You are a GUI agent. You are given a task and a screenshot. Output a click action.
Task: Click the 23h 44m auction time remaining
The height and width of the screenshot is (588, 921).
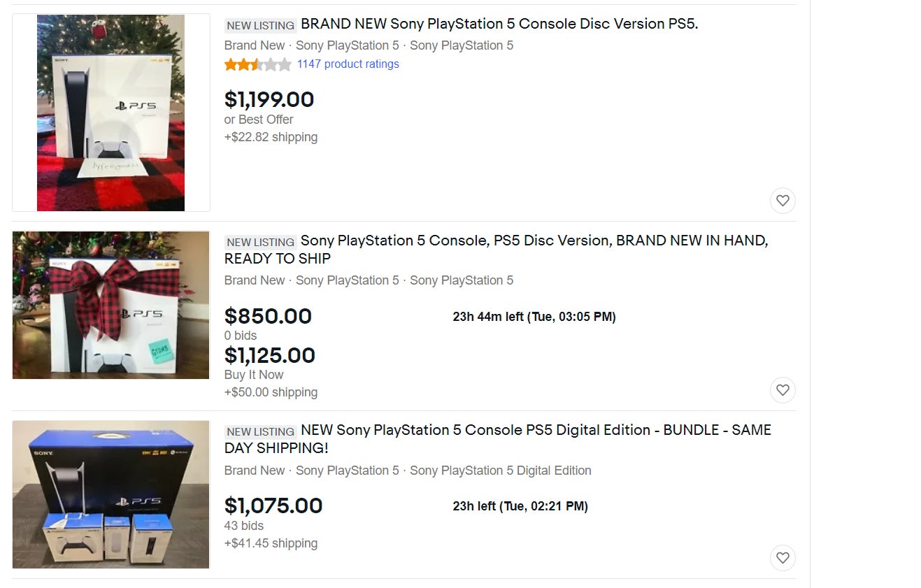[534, 316]
